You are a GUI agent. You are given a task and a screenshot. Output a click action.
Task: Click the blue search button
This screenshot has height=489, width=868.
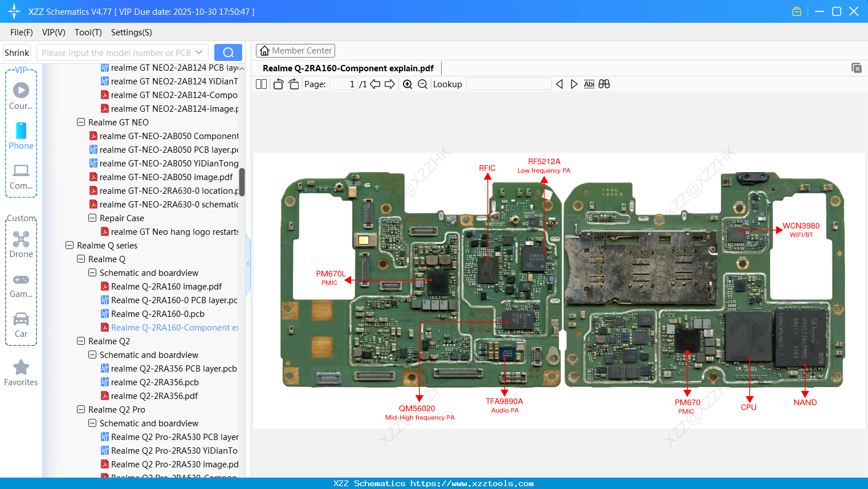(x=228, y=52)
